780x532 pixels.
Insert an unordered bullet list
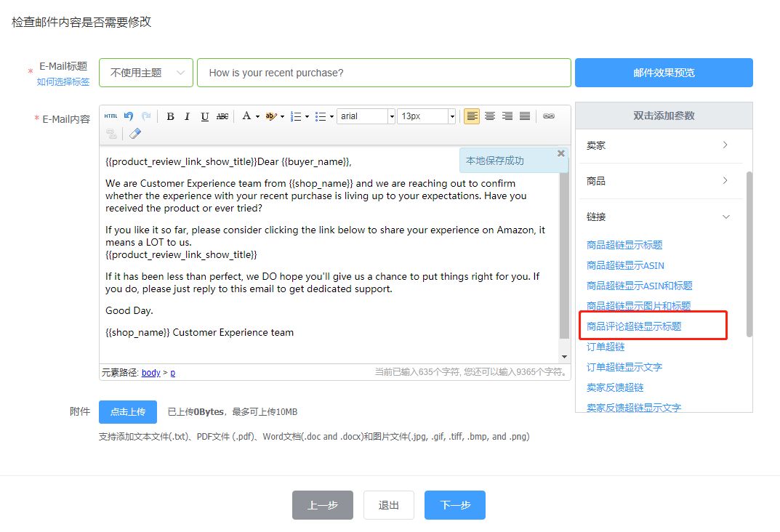[321, 116]
